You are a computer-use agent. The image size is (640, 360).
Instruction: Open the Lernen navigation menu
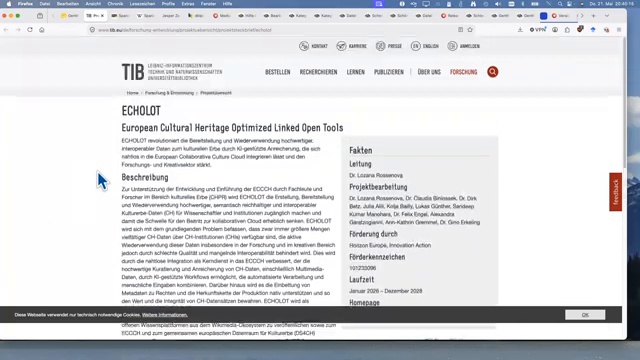coord(356,72)
